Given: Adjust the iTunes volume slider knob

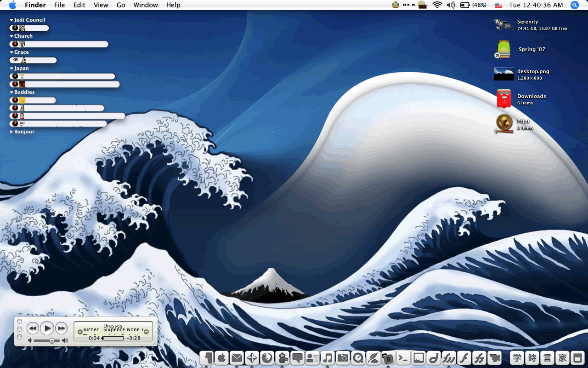Looking at the screenshot, I should point(52,341).
